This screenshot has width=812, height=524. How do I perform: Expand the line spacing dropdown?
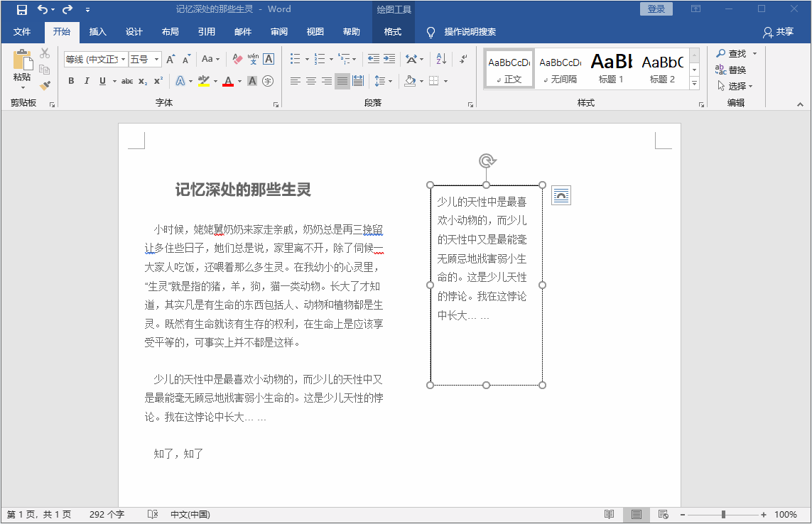point(390,81)
